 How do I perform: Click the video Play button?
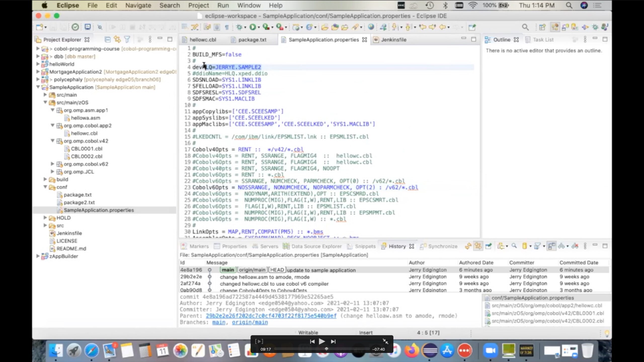322,341
